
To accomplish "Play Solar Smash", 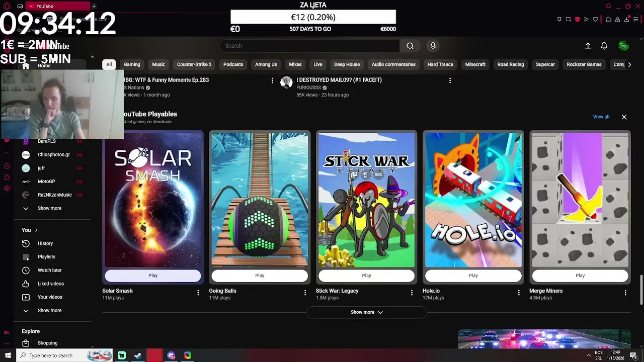I will [x=153, y=276].
